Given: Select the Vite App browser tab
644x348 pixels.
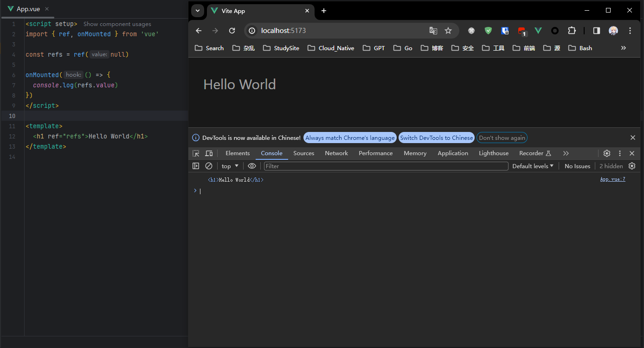Looking at the screenshot, I should click(260, 11).
